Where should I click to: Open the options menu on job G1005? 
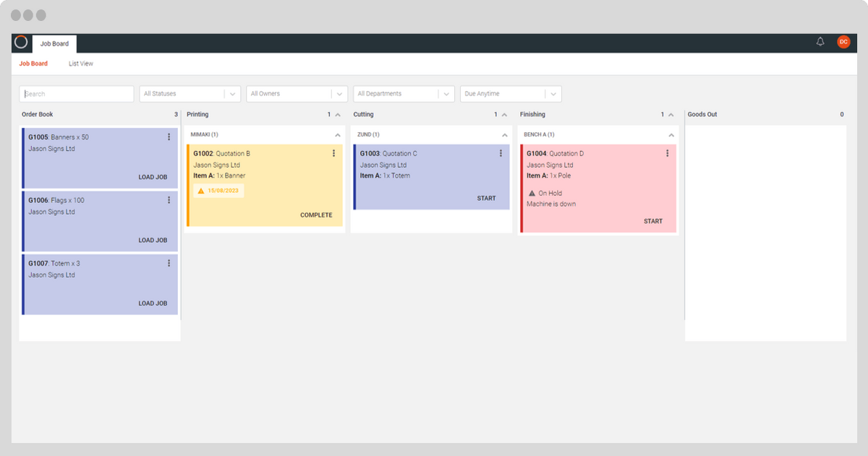pyautogui.click(x=169, y=136)
